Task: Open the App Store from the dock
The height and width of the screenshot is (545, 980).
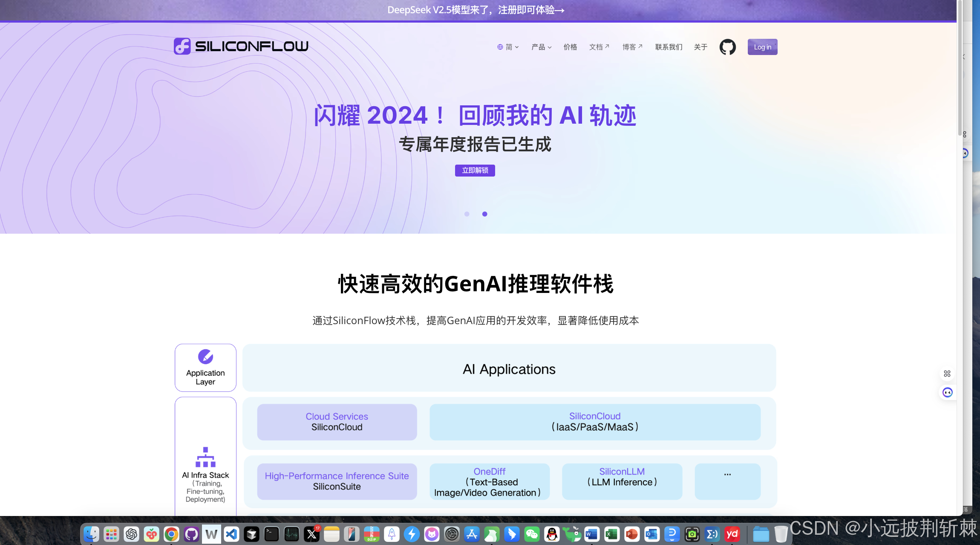Action: (x=472, y=534)
